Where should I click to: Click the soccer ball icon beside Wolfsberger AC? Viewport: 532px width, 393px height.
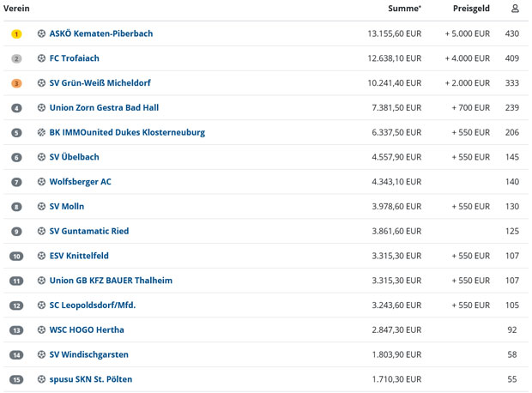click(x=41, y=182)
